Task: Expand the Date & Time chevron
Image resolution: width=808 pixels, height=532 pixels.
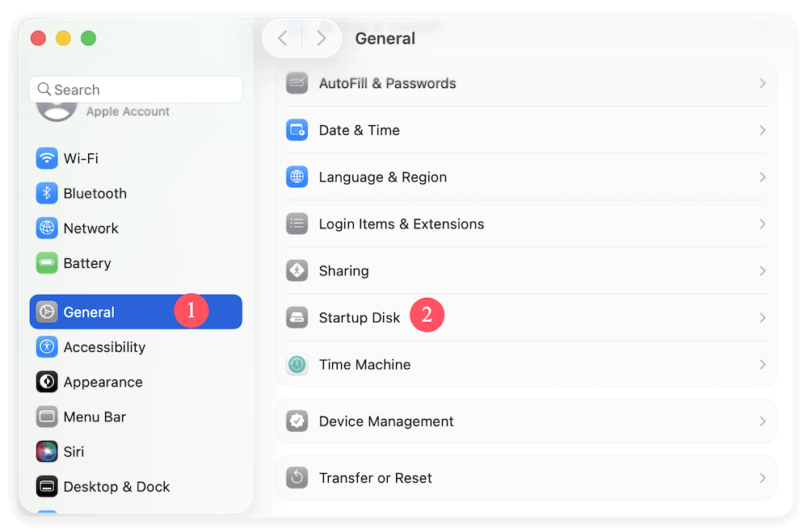Action: (762, 130)
